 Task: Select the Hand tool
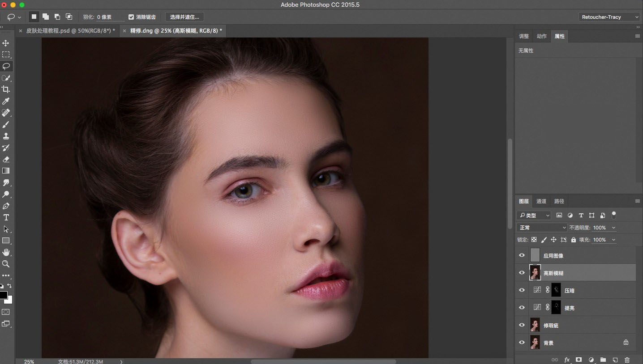6,252
